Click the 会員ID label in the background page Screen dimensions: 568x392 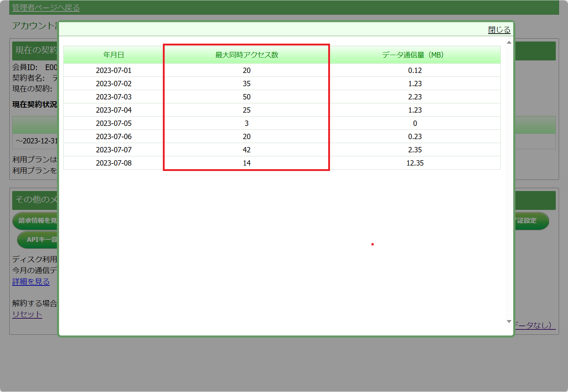25,67
